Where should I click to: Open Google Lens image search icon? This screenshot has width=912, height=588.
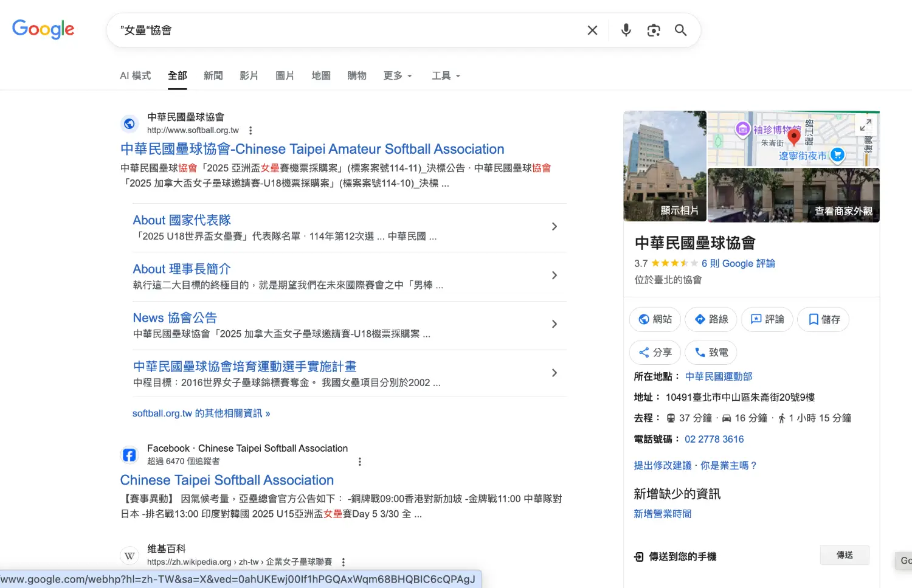(654, 30)
